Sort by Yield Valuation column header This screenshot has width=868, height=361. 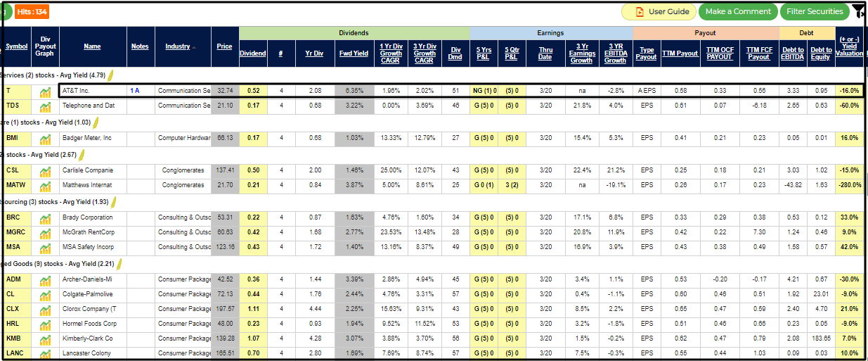tap(849, 46)
